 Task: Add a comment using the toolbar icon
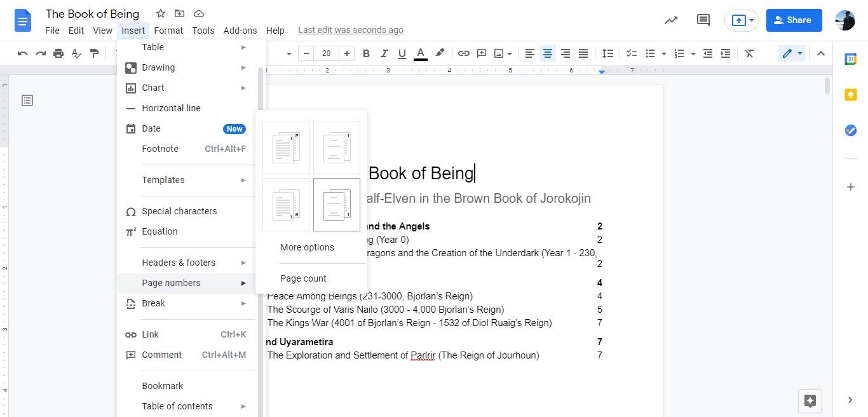[x=482, y=53]
